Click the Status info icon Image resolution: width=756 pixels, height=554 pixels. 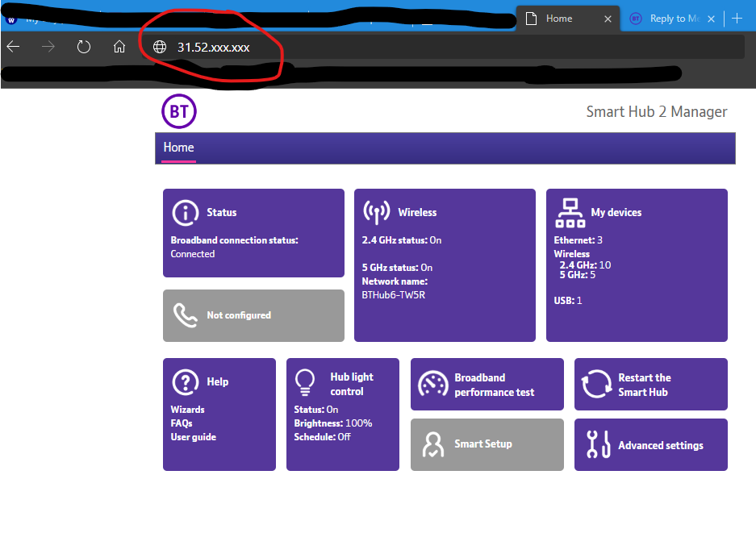(185, 212)
